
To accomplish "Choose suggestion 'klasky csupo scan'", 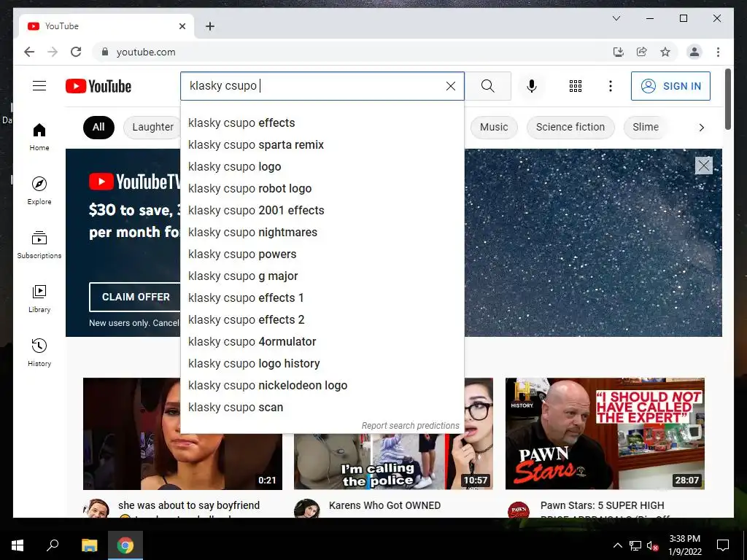I will click(322, 408).
